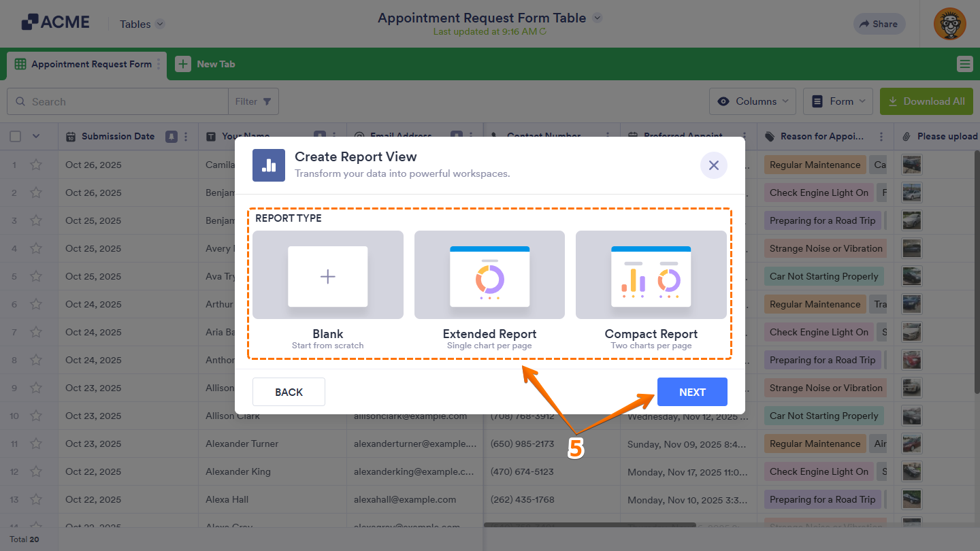Open the Email Address column three-dot menu

point(471,135)
